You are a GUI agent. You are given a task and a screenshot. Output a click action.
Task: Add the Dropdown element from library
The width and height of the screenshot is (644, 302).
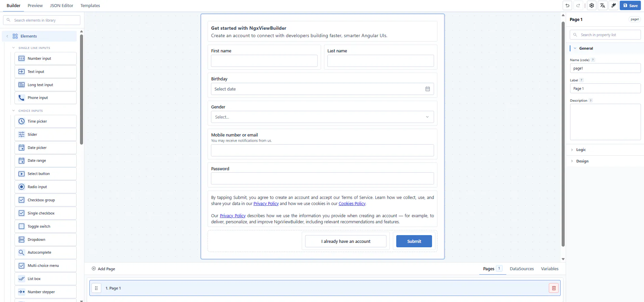46,240
